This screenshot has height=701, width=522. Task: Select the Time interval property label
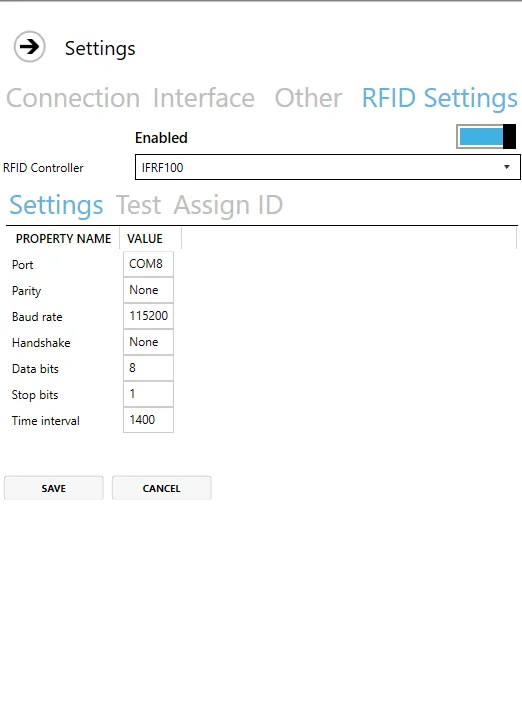click(x=46, y=421)
